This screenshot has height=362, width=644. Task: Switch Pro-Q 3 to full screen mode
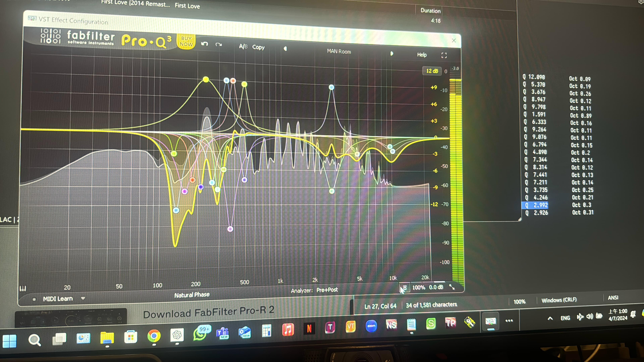coord(444,55)
